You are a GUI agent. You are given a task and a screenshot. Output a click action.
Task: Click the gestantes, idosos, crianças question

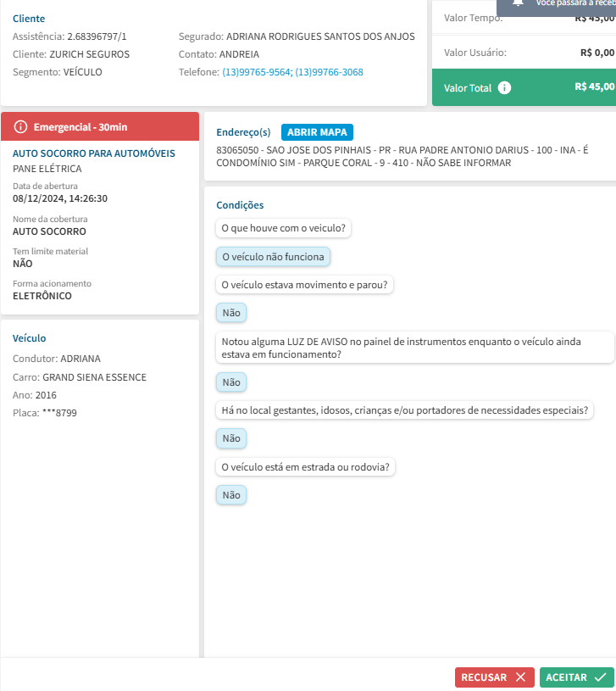point(405,410)
